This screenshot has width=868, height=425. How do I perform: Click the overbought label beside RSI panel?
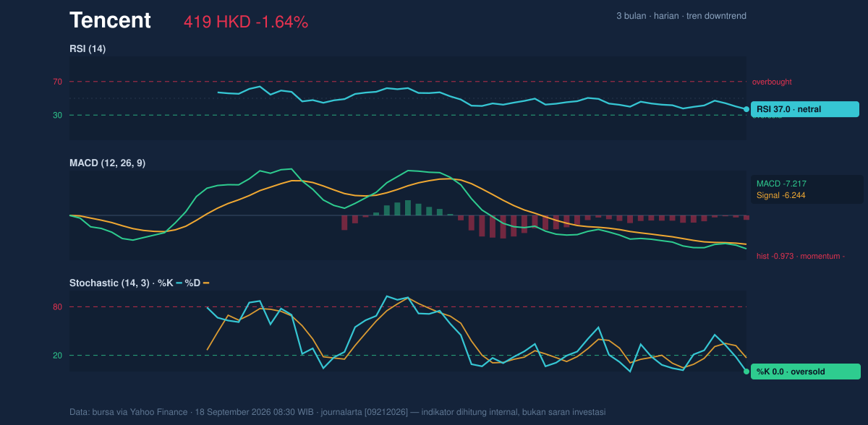tap(772, 82)
